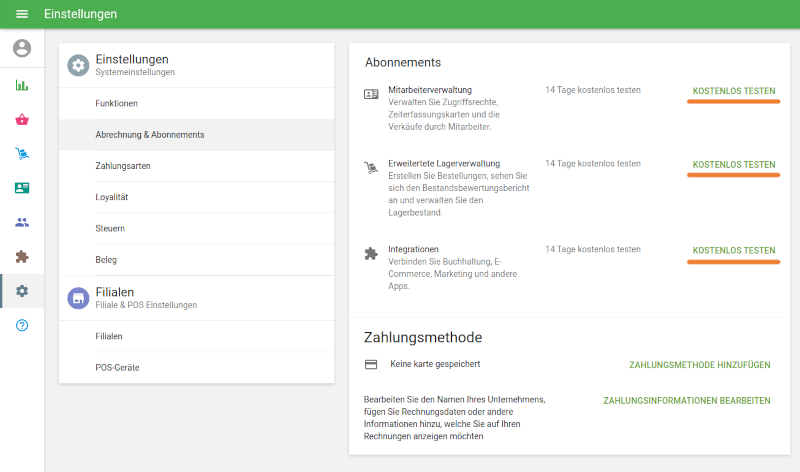Click the Zahlungsmethode heading

click(423, 337)
